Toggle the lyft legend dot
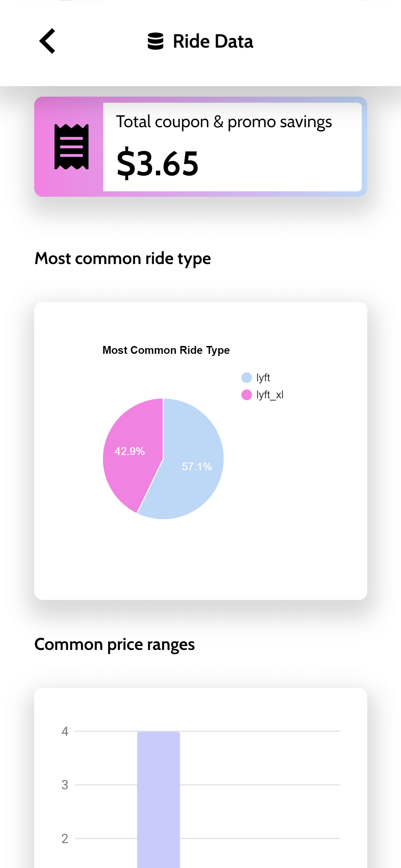The height and width of the screenshot is (868, 401). click(x=246, y=378)
